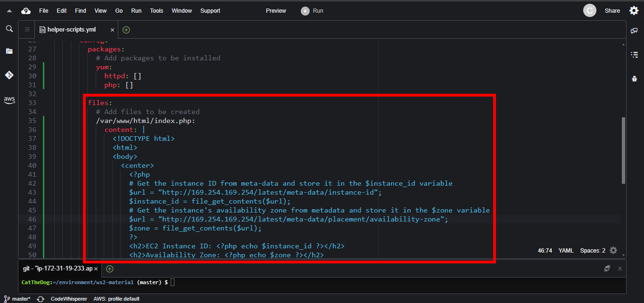
Task: Click the Run button
Action: coord(313,11)
